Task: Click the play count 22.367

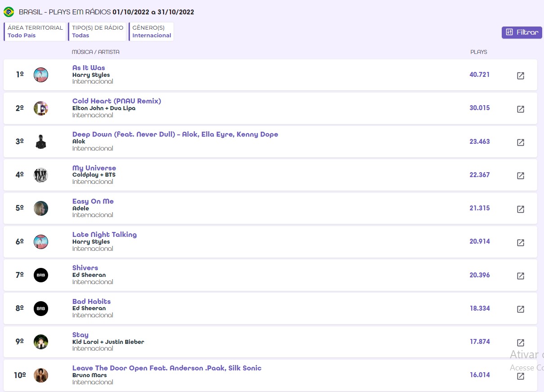Action: [480, 175]
